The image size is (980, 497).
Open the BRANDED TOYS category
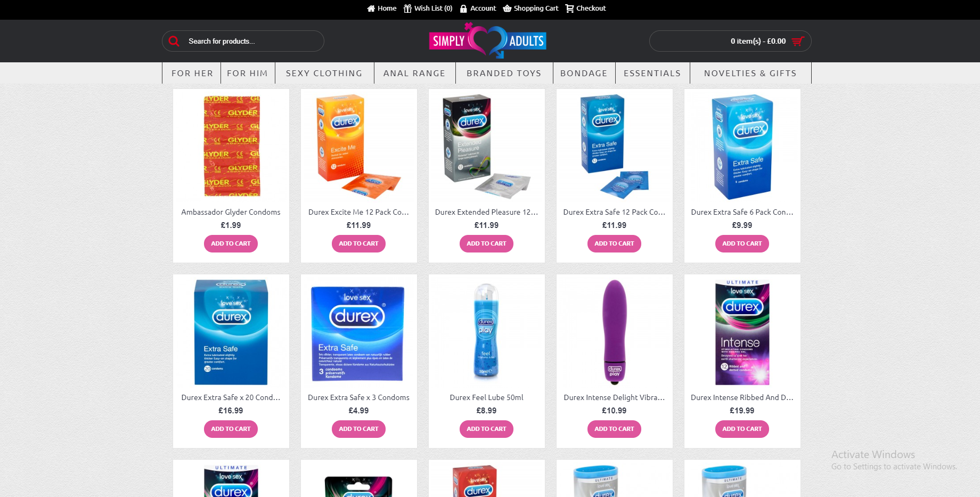tap(504, 73)
